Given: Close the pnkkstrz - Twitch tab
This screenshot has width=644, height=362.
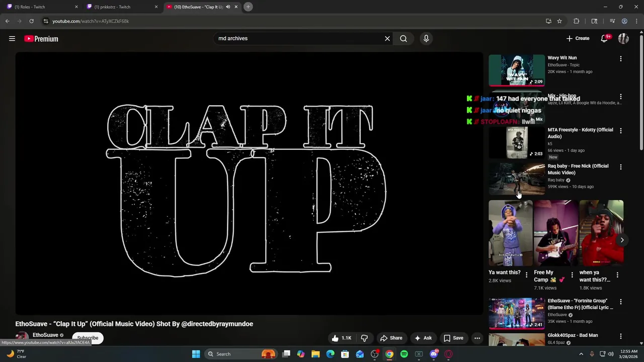Looking at the screenshot, I should (156, 7).
